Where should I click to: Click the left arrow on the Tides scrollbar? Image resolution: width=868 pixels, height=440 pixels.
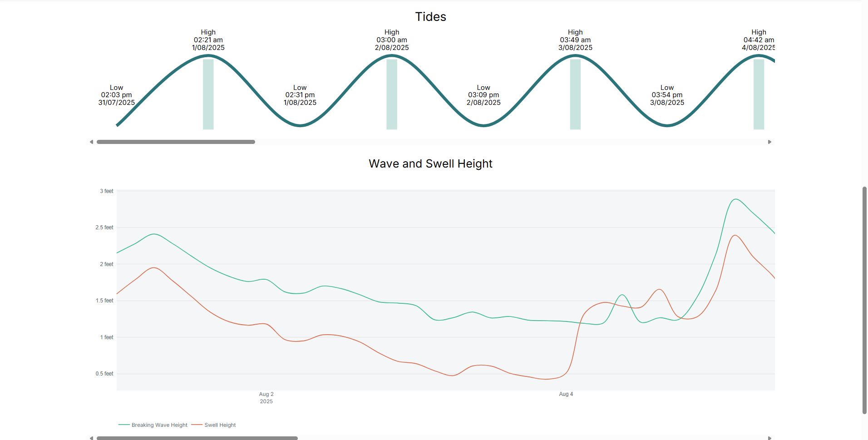click(x=91, y=142)
